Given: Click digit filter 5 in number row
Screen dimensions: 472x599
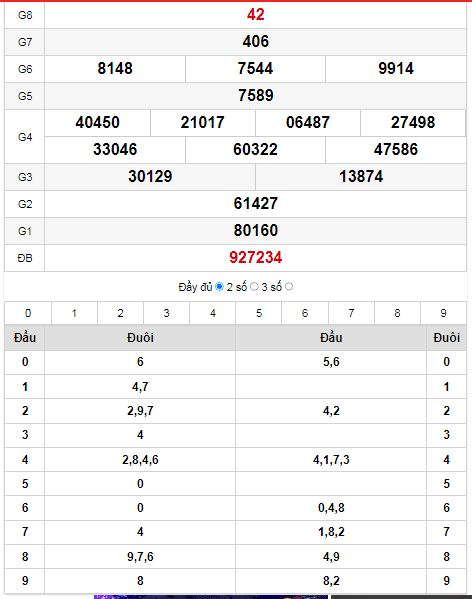Looking at the screenshot, I should (x=259, y=313).
